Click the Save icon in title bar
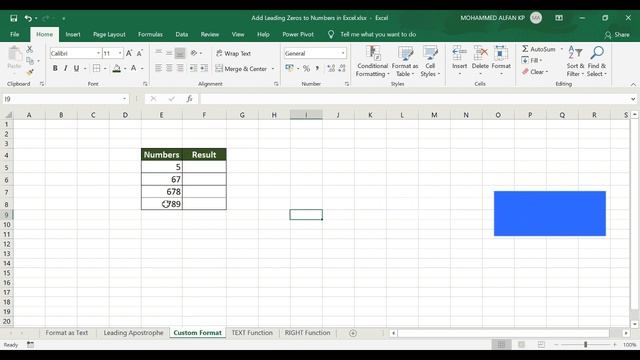 click(x=14, y=18)
